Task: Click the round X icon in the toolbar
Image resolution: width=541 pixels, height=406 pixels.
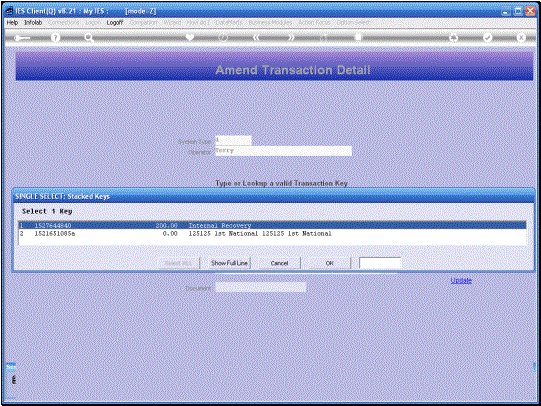Action: pos(521,37)
